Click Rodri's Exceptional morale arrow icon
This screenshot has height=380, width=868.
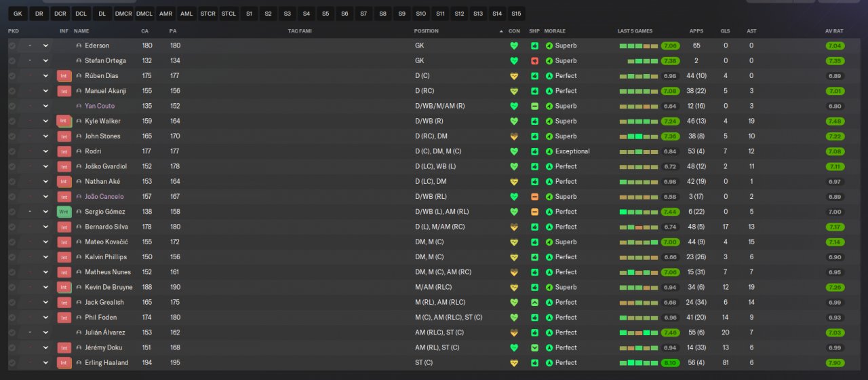[548, 151]
